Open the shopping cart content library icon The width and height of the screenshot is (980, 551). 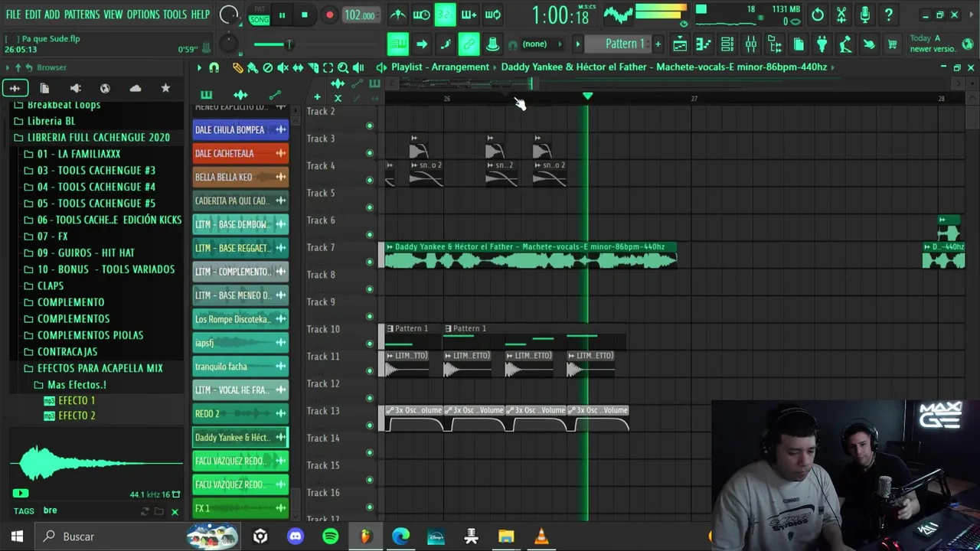(x=893, y=44)
